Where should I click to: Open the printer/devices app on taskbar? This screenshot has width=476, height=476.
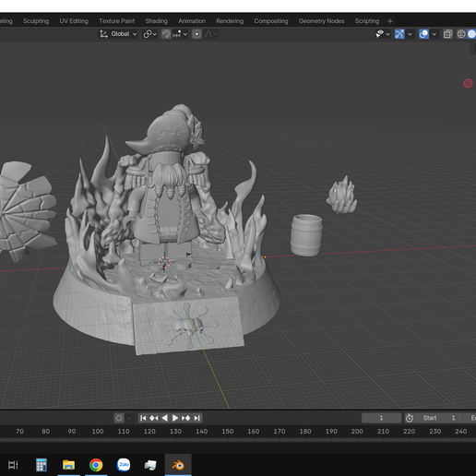(150, 465)
